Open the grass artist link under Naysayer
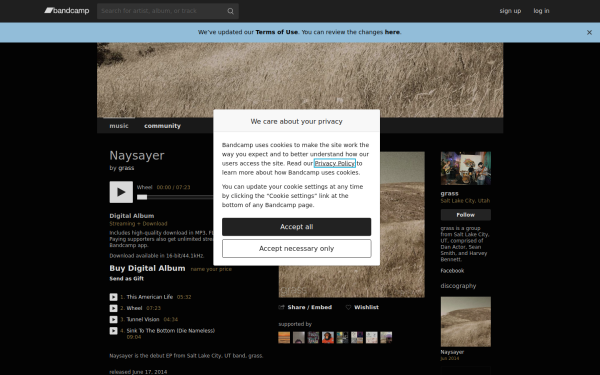The width and height of the screenshot is (600, 375). [126, 168]
